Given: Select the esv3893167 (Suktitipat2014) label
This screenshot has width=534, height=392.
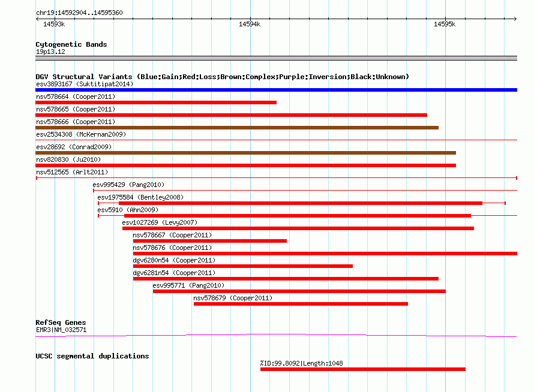Looking at the screenshot, I should (x=85, y=84).
